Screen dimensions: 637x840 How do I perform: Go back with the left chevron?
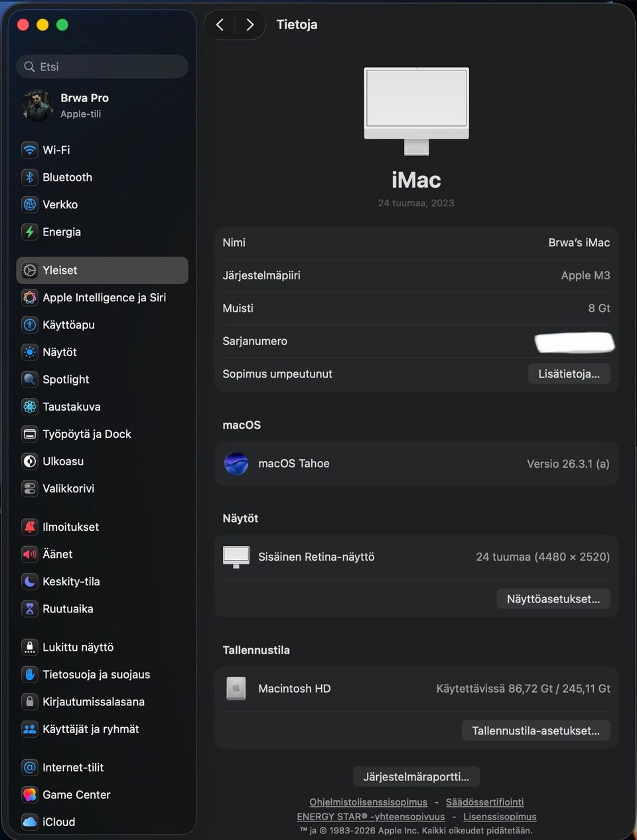[x=220, y=25]
